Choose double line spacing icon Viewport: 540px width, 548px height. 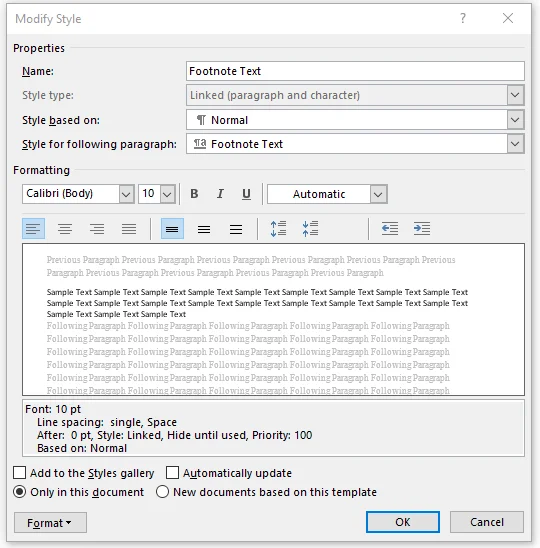[236, 229]
